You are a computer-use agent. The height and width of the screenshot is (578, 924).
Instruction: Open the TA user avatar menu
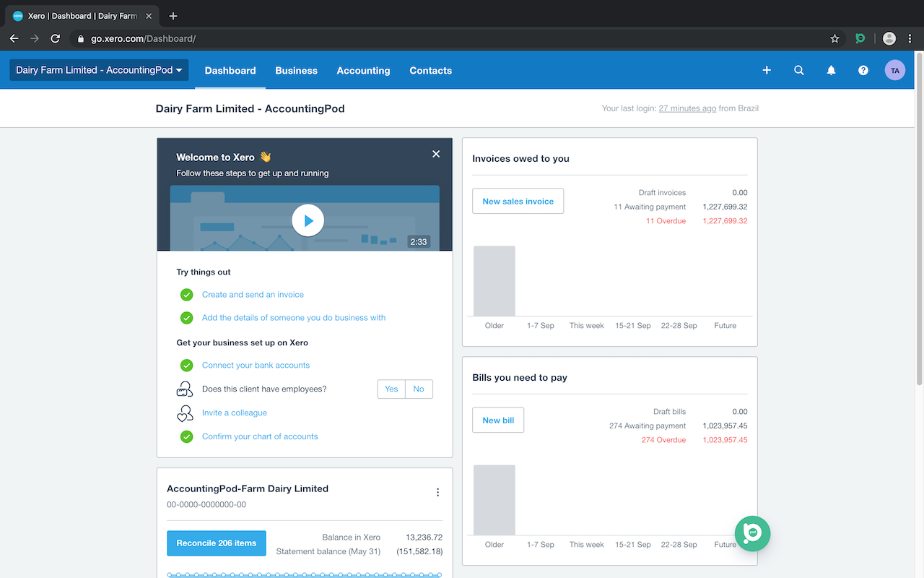point(895,70)
